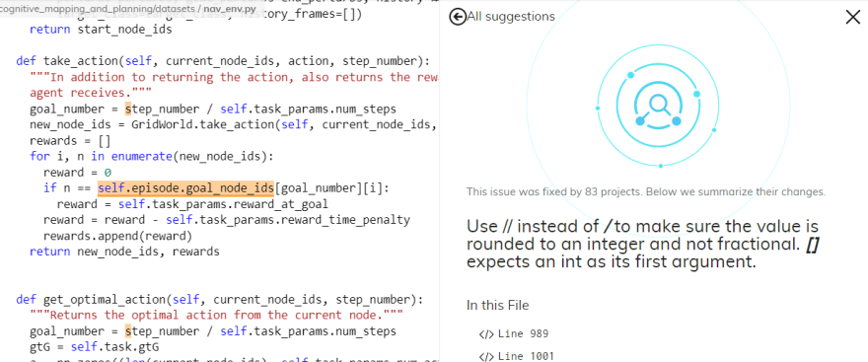Click the code icon beside Line 1001
The image size is (868, 362).
[486, 356]
